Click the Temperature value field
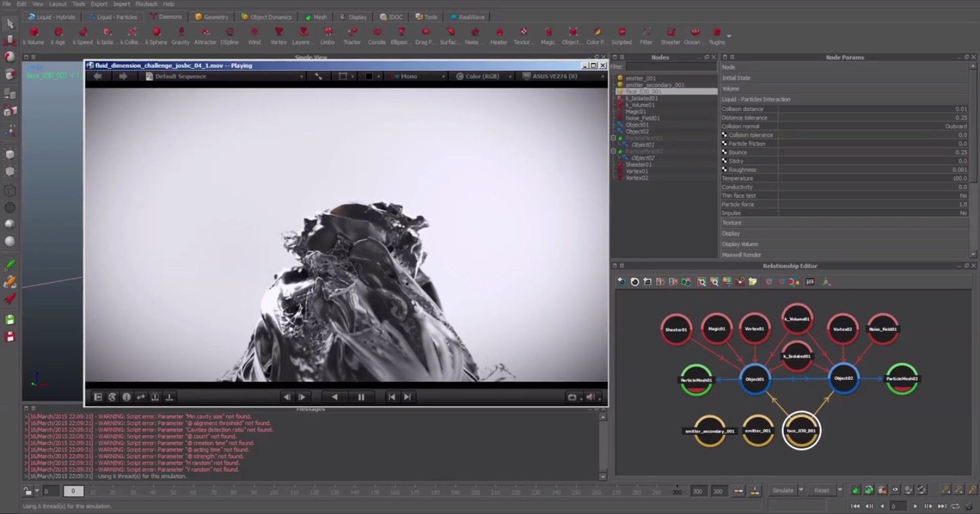Viewport: 980px width, 514px height. [x=873, y=178]
